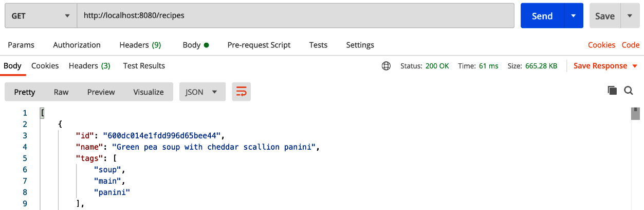Select the Pre-request Script tab
This screenshot has height=210, width=644.
(x=259, y=45)
